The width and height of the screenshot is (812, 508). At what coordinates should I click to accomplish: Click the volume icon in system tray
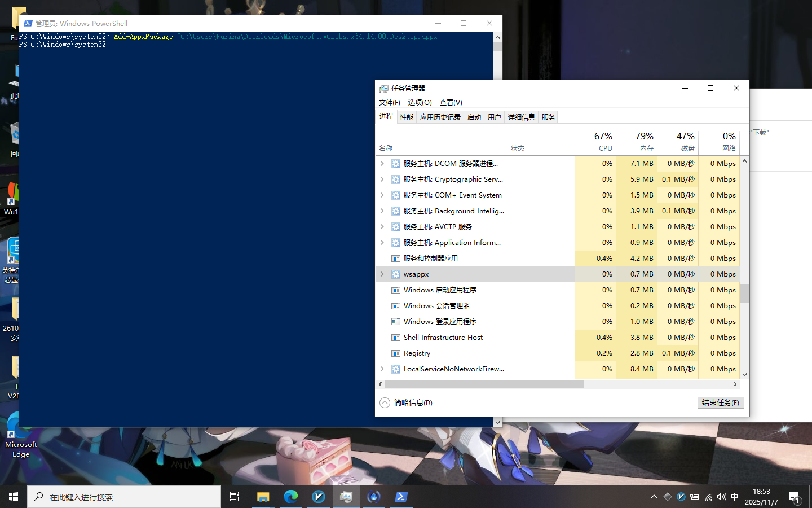pos(721,497)
